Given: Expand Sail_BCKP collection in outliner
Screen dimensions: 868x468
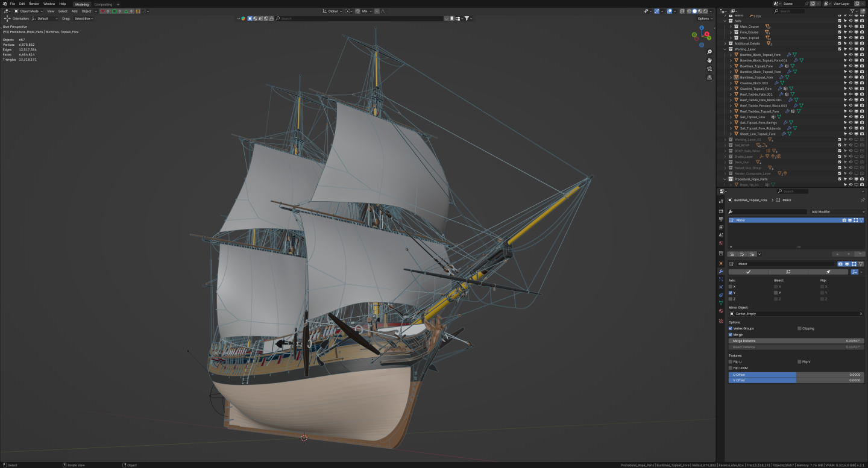Looking at the screenshot, I should pyautogui.click(x=725, y=145).
